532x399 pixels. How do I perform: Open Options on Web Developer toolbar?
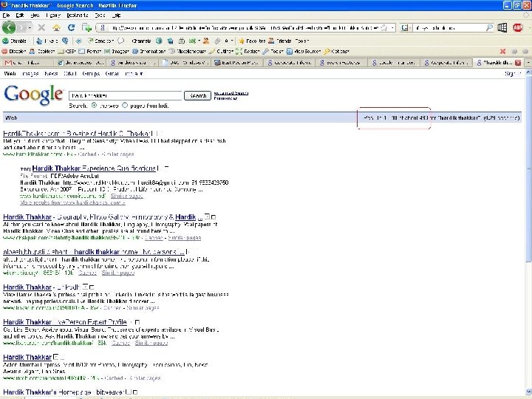click(x=337, y=51)
